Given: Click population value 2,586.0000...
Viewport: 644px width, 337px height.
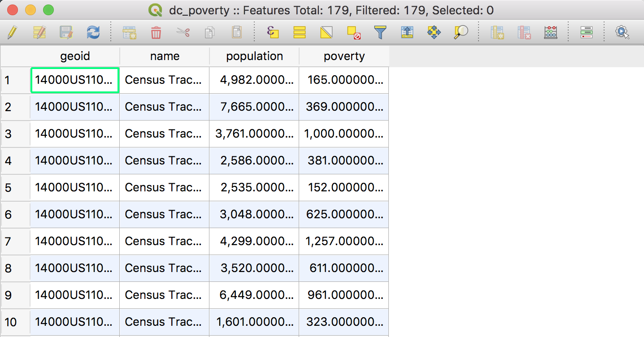Looking at the screenshot, I should [x=254, y=161].
